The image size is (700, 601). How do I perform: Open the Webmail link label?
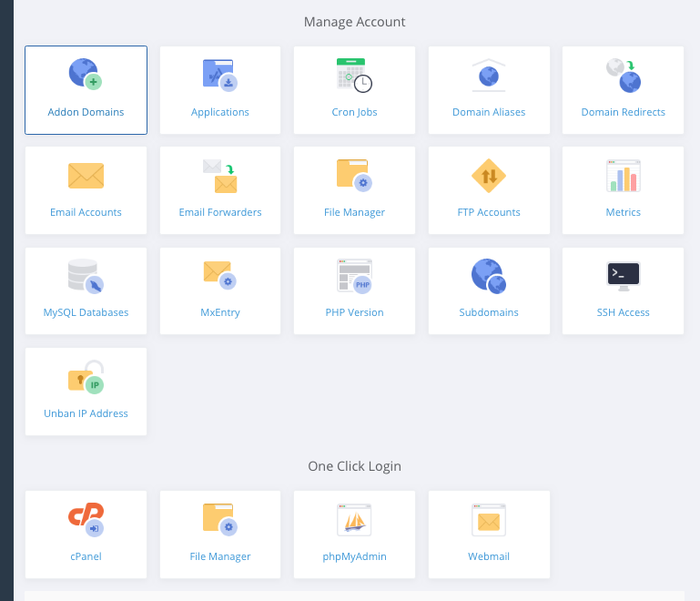pos(489,556)
